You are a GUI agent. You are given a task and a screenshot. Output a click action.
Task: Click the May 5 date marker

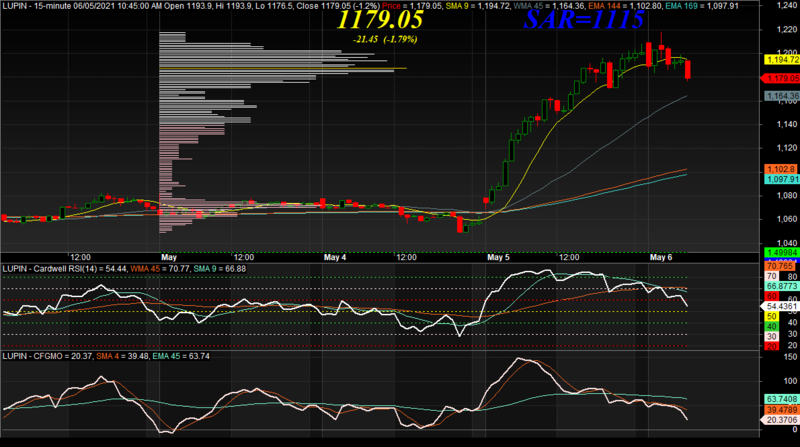click(498, 258)
